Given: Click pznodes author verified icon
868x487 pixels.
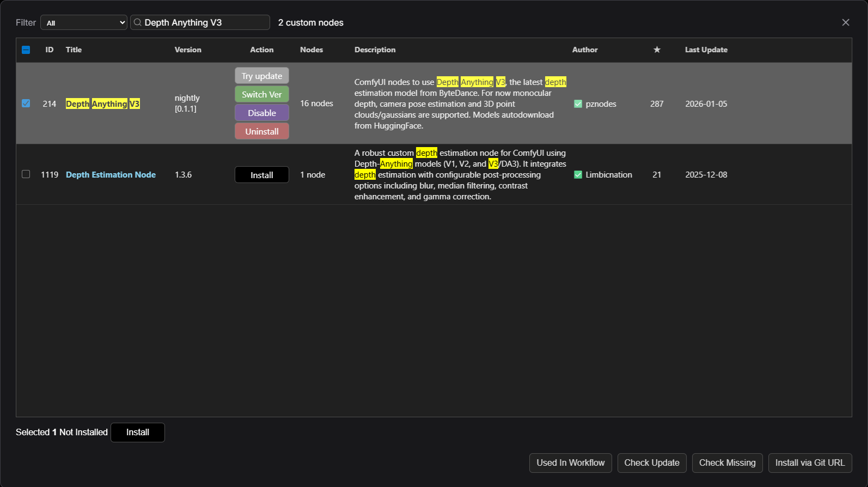Looking at the screenshot, I should pyautogui.click(x=578, y=104).
